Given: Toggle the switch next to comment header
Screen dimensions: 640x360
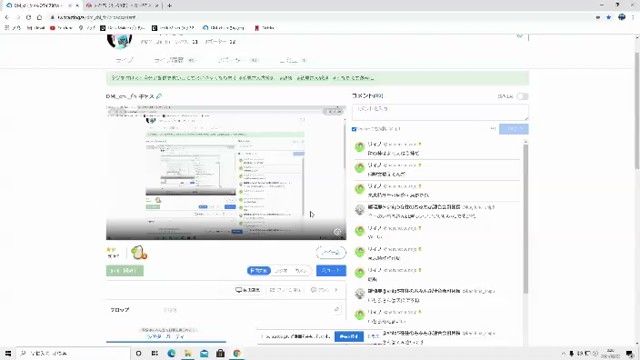Looking at the screenshot, I should pos(522,96).
